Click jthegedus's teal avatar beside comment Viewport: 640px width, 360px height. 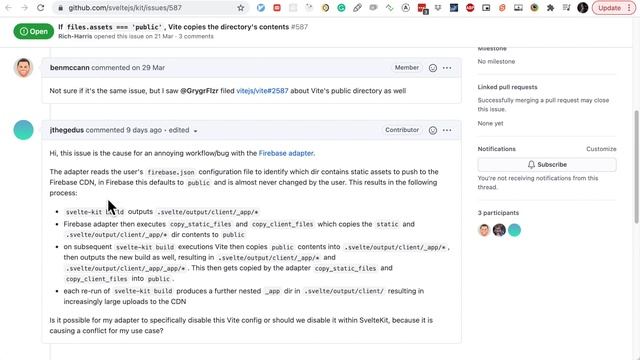23,130
